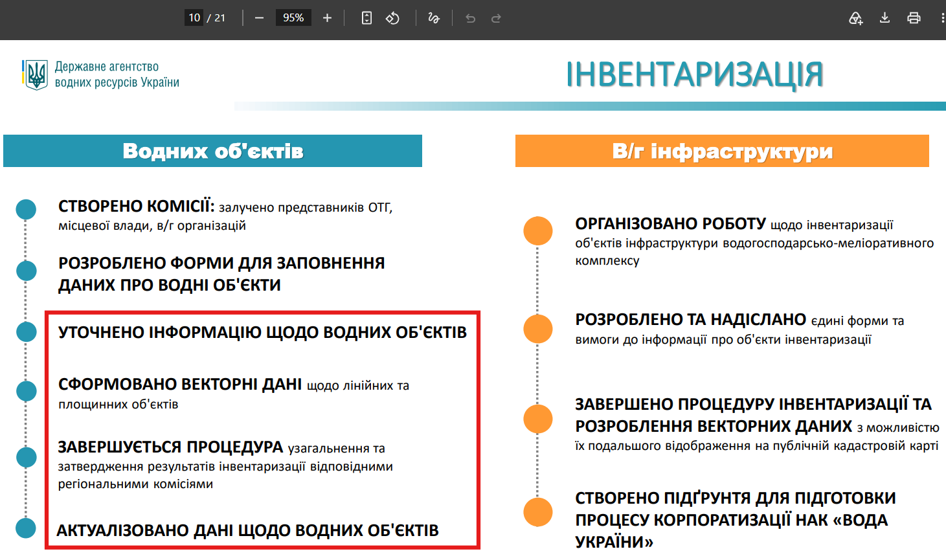
Task: Click 'площинних об'єктів' text
Action: [118, 405]
